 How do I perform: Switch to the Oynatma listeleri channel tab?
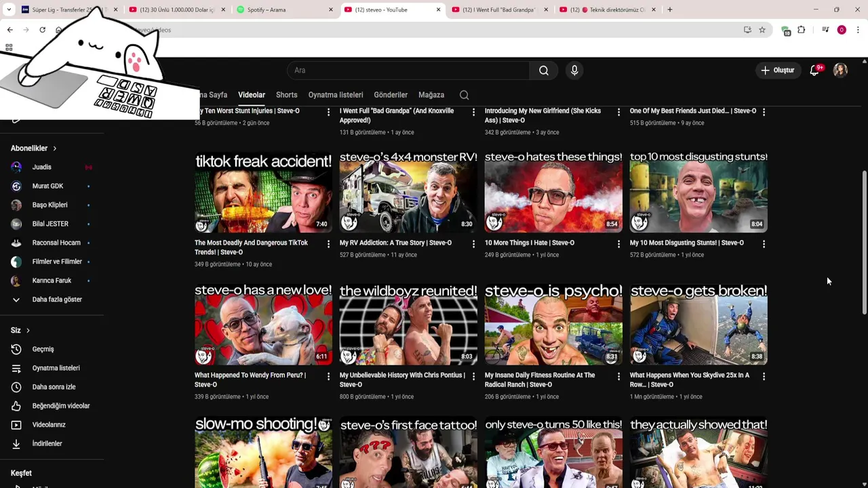pos(336,95)
